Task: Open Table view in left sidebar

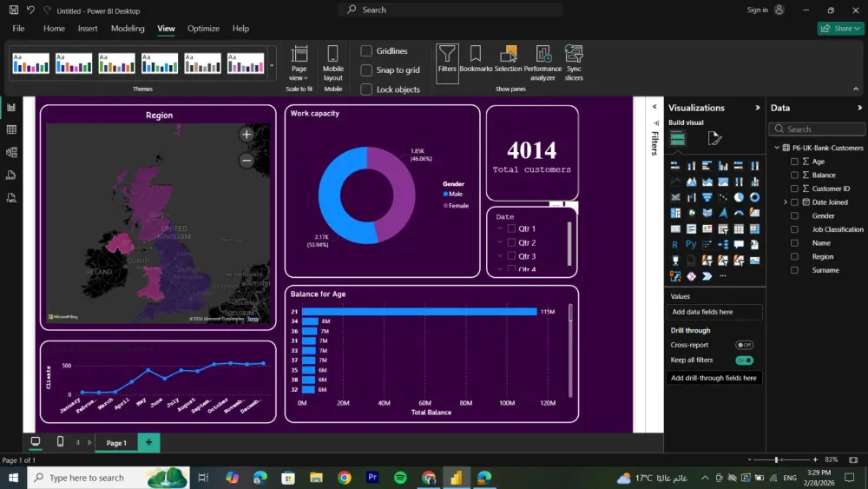Action: [11, 129]
